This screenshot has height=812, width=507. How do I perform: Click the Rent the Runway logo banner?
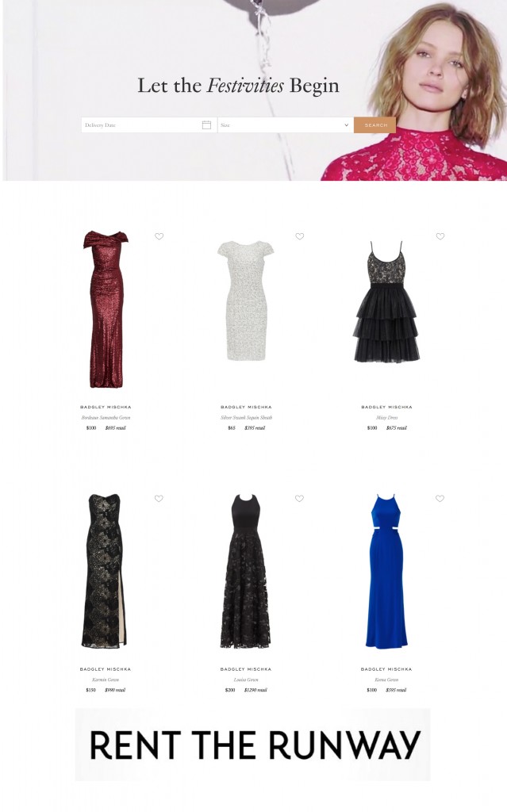click(x=252, y=745)
